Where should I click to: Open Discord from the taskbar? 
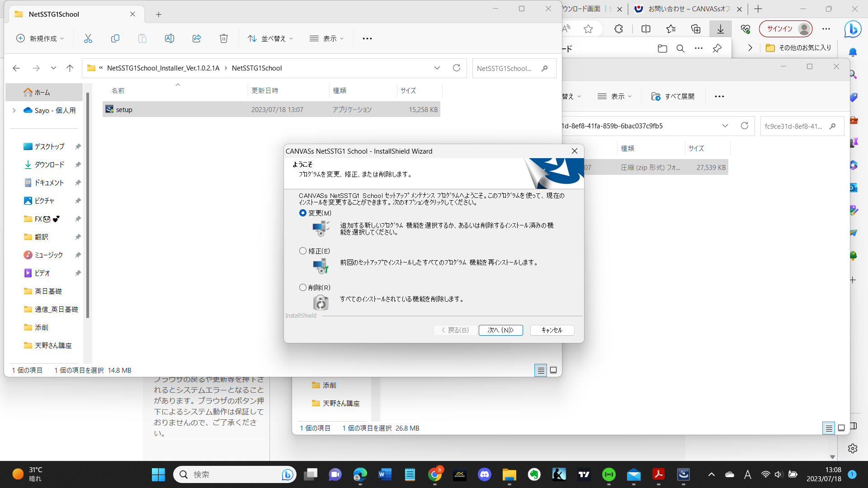click(484, 474)
